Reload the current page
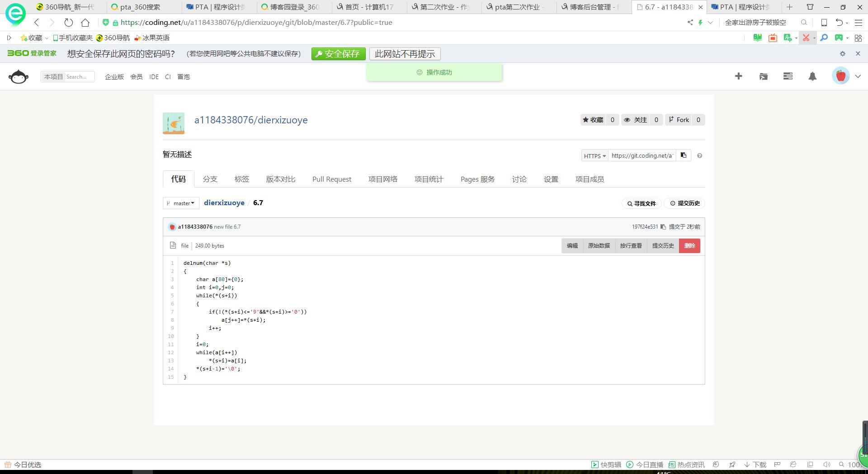Screen dimensions: 868x474 (x=68, y=23)
